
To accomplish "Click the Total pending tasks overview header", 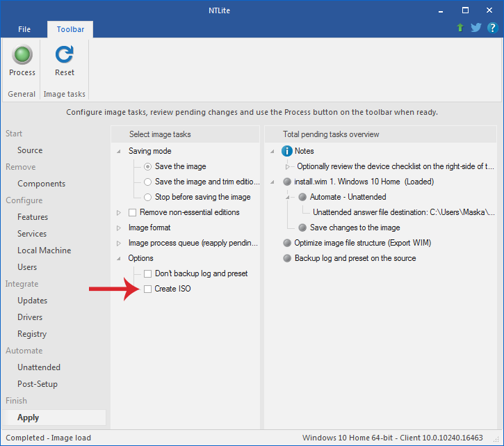I will point(380,134).
